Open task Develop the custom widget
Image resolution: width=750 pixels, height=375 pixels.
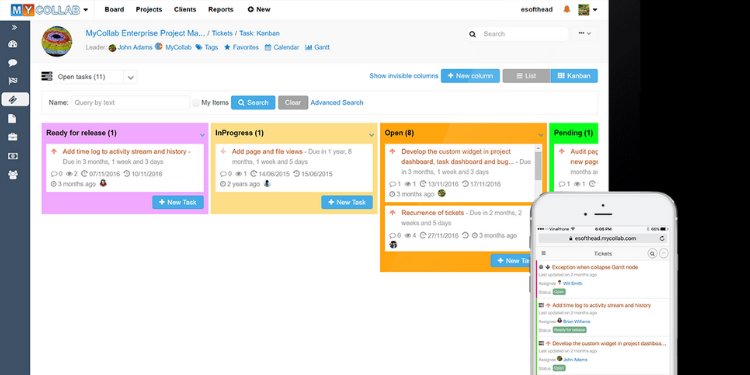[x=457, y=156]
